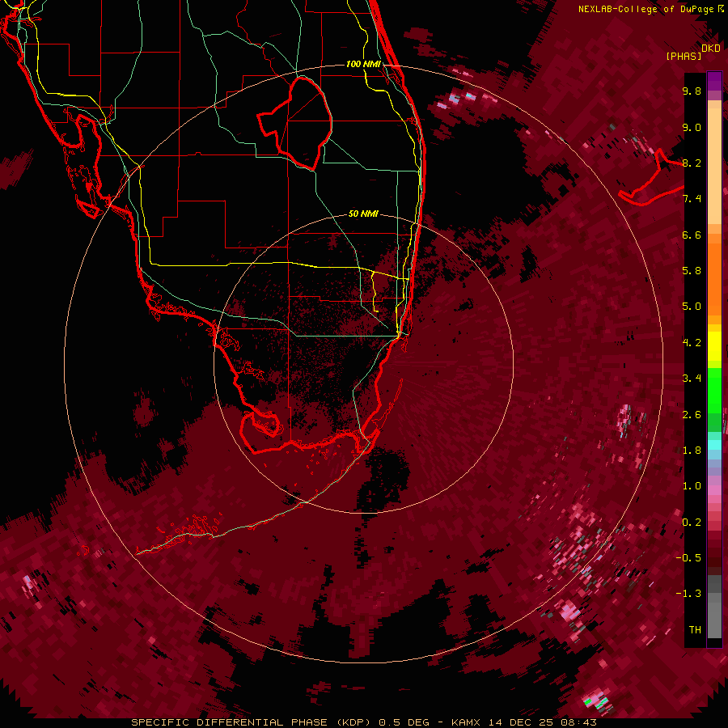Click the 5.0 scale value
Viewport: 728px width, 728px height.
pos(692,307)
